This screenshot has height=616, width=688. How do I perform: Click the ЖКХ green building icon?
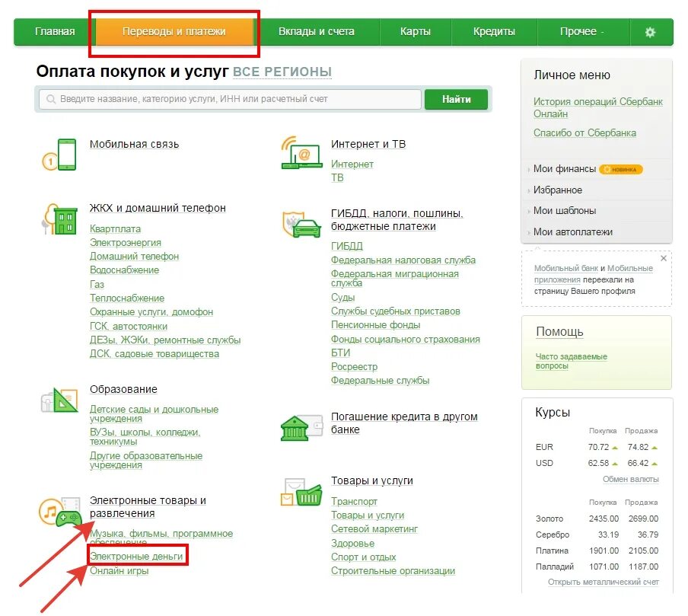(59, 219)
